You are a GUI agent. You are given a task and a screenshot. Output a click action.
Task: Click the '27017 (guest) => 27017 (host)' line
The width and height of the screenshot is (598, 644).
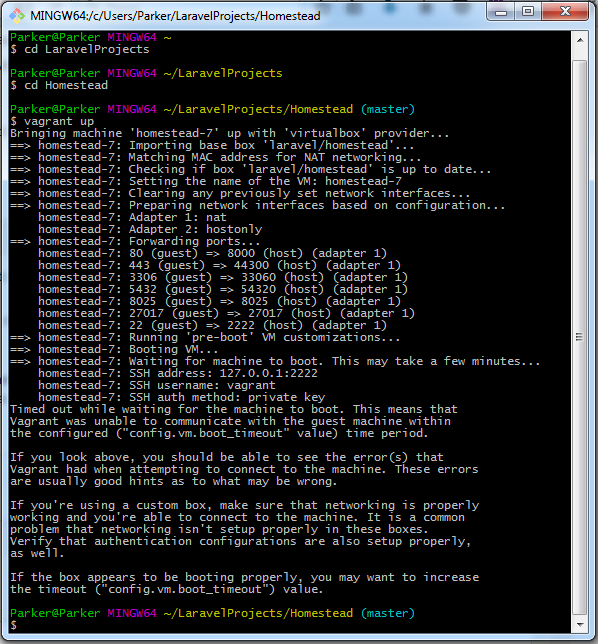(x=226, y=313)
